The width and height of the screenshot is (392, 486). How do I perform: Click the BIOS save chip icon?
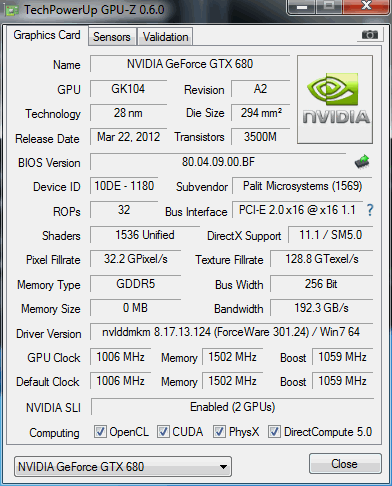(x=362, y=162)
